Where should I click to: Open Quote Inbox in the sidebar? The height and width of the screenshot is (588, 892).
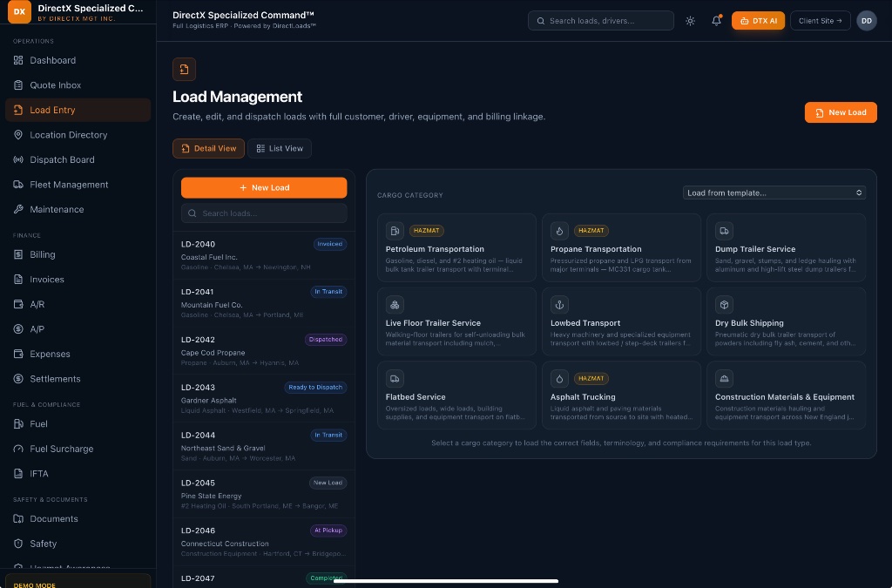click(78, 85)
